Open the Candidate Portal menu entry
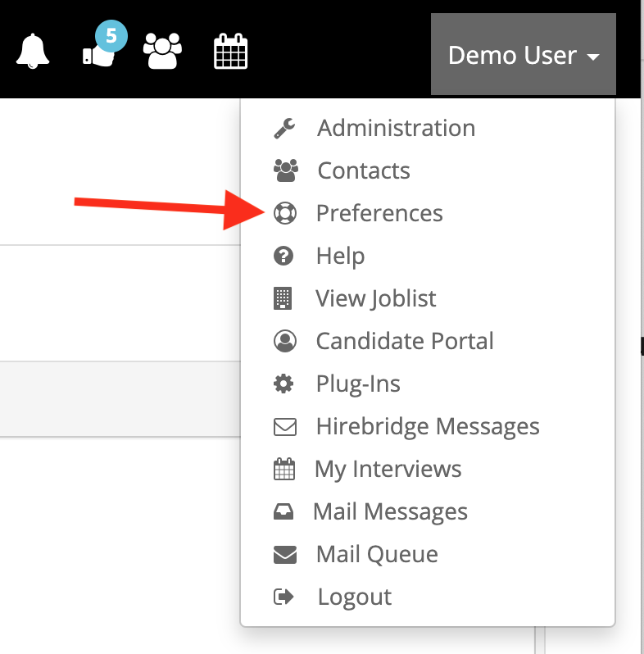This screenshot has height=654, width=644. [405, 342]
